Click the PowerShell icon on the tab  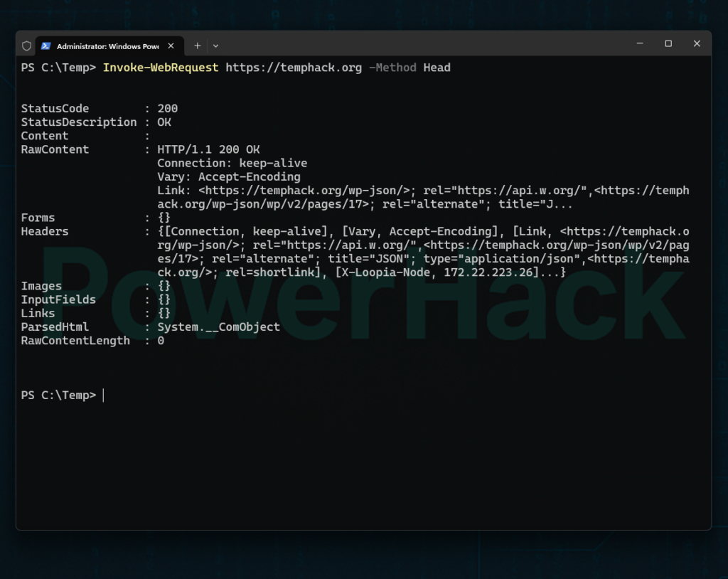point(45,46)
